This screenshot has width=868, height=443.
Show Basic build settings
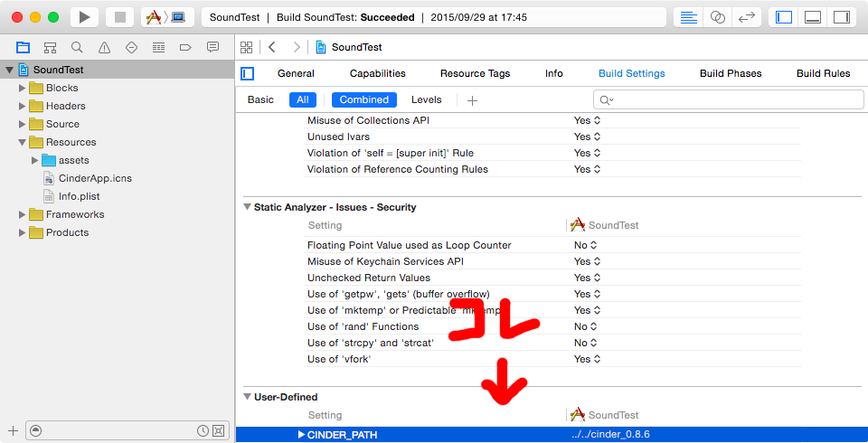260,99
